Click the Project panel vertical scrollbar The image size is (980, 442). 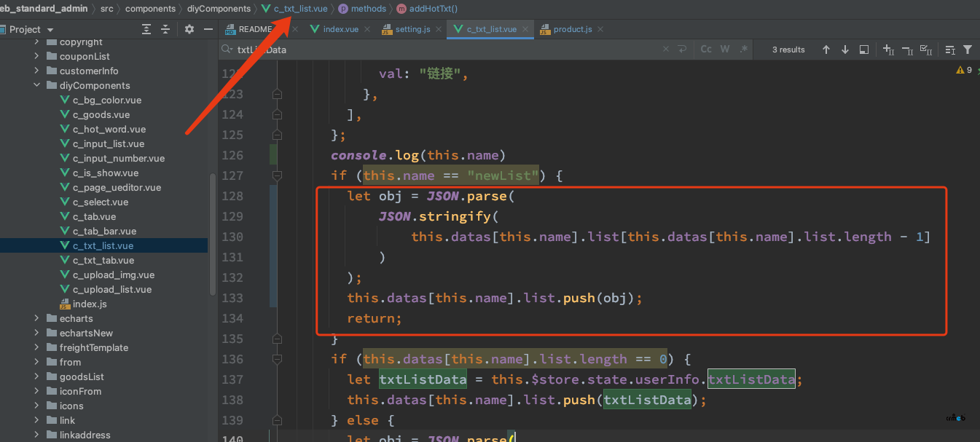[213, 233]
